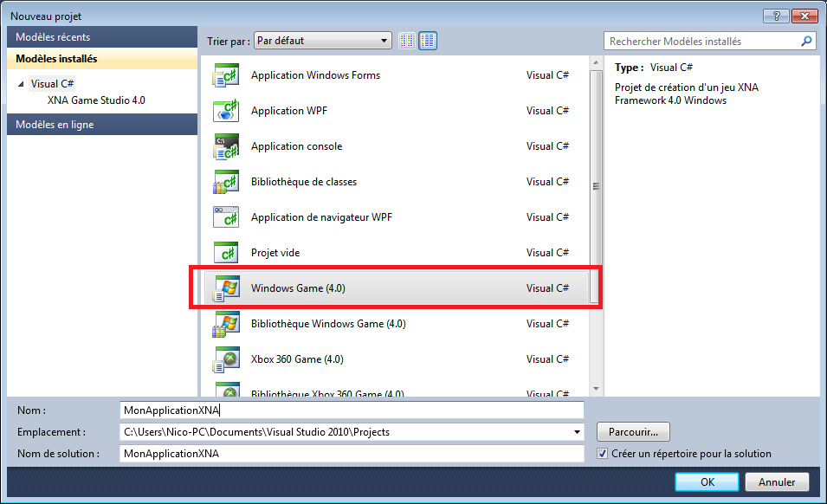Click the 'Projet vide' label
This screenshot has width=827, height=504.
tap(275, 253)
